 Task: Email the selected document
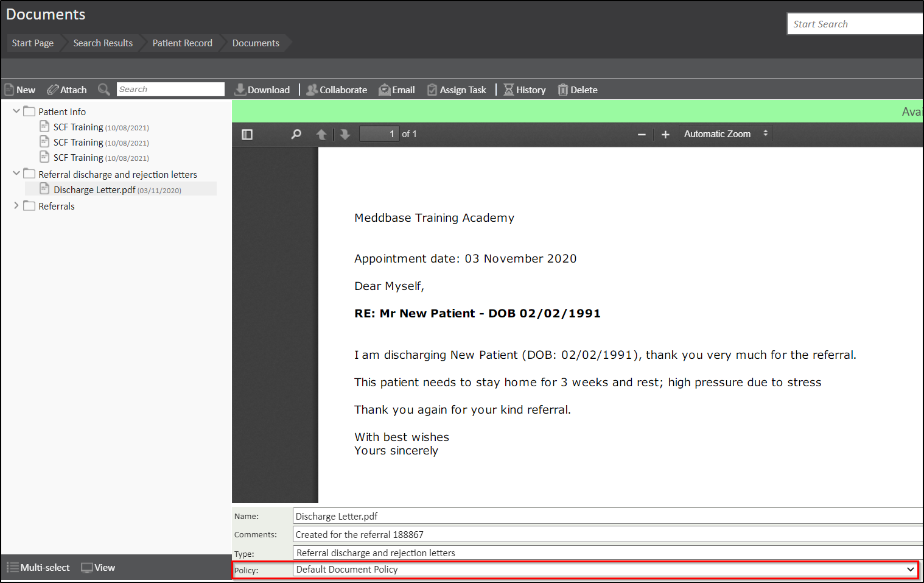[x=397, y=90]
